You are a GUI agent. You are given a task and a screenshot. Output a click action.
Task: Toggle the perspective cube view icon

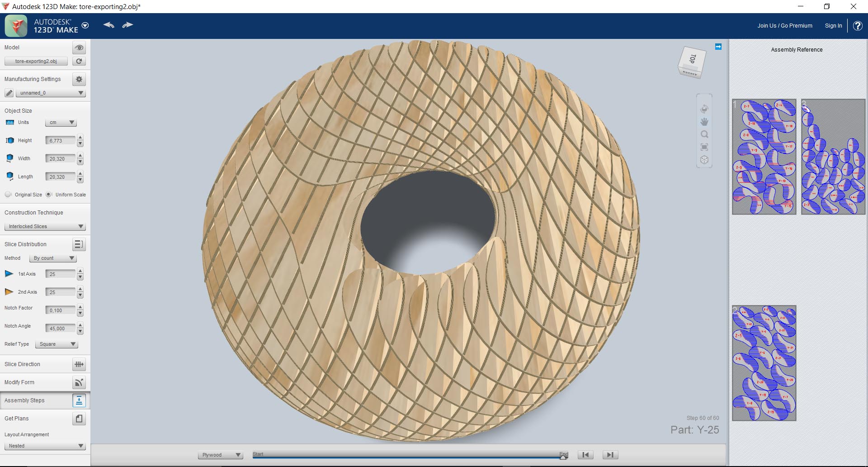point(704,160)
